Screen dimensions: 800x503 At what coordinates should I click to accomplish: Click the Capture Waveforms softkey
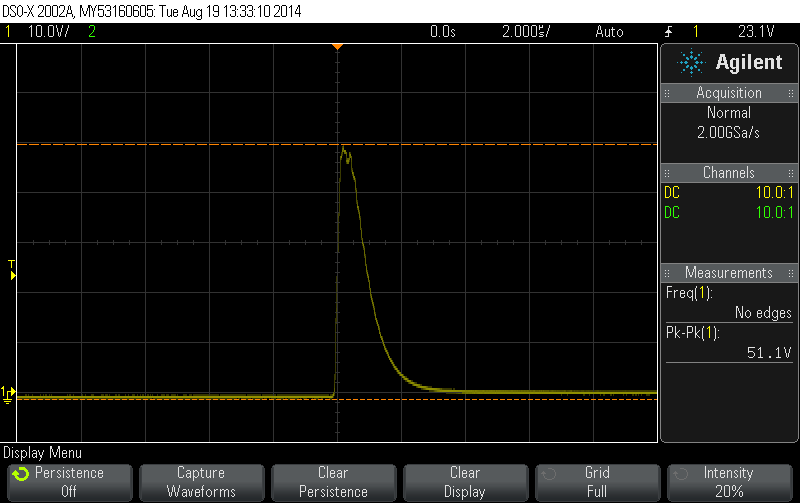point(202,482)
